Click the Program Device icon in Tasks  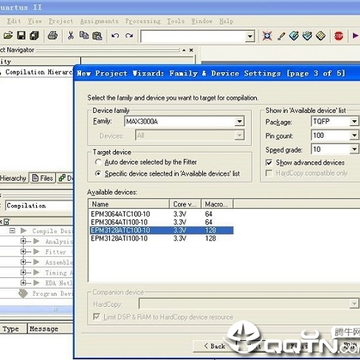tap(23, 293)
